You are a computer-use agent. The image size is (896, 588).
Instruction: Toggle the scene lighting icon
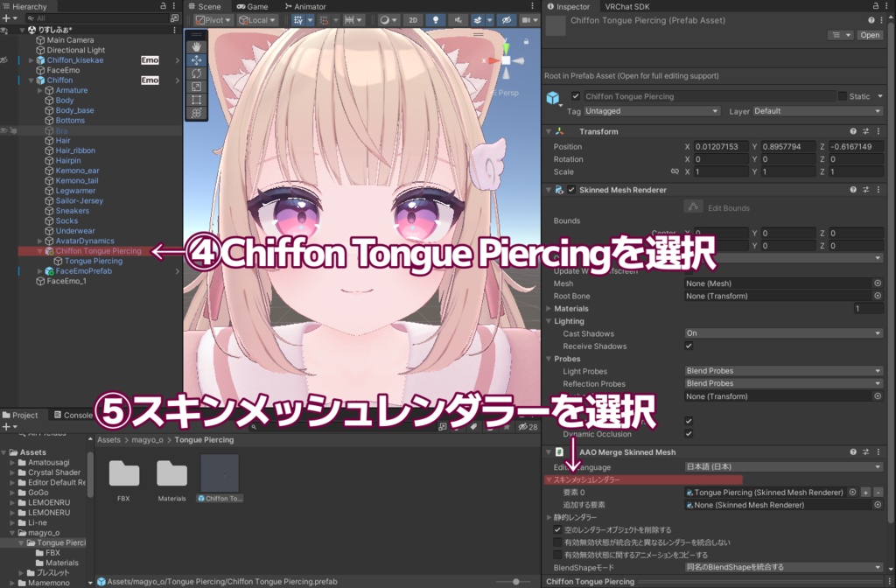coord(436,20)
